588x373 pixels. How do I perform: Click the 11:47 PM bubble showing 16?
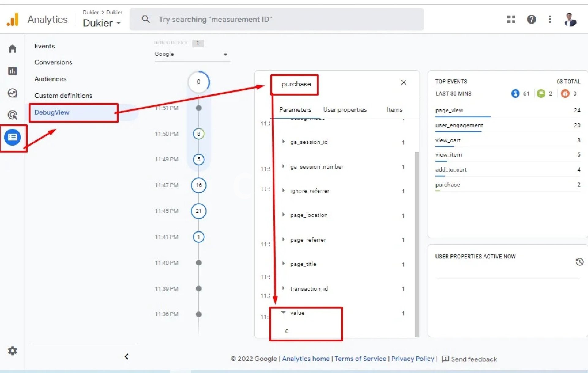[198, 185]
